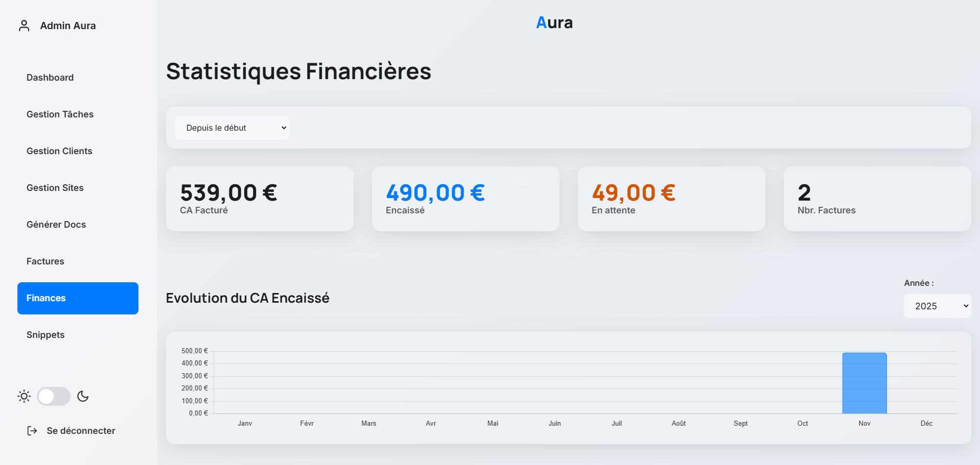Click the blue November bar in the chart

coord(865,383)
